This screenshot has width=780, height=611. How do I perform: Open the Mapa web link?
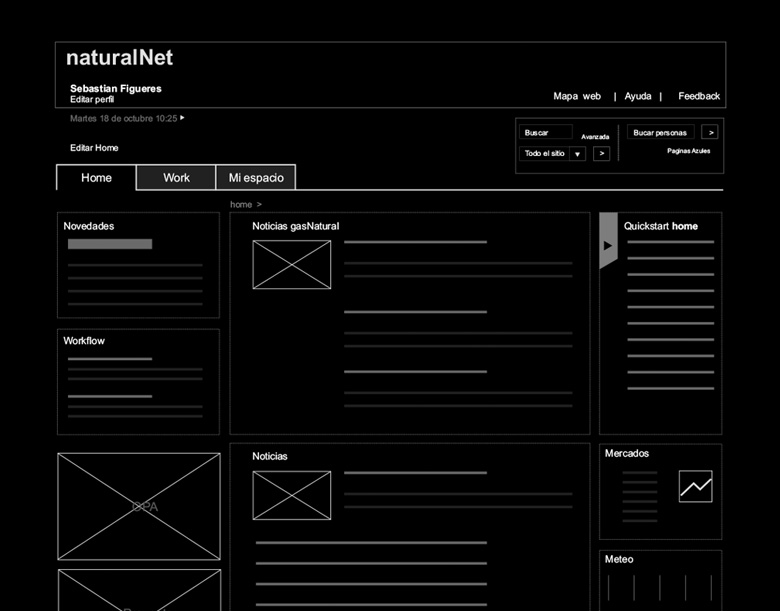577,96
